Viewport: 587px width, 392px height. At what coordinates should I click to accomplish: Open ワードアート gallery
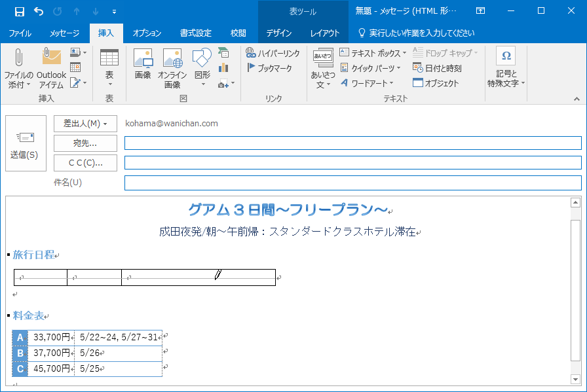tap(367, 83)
